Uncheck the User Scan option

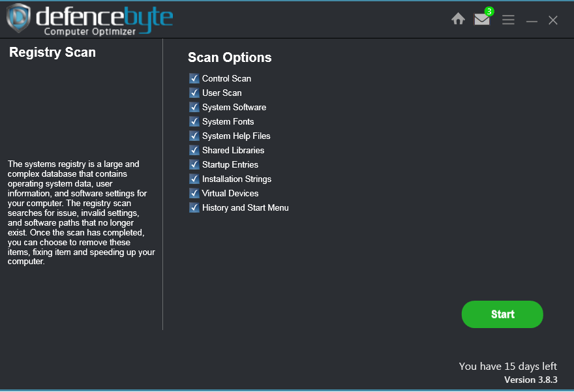(x=194, y=93)
